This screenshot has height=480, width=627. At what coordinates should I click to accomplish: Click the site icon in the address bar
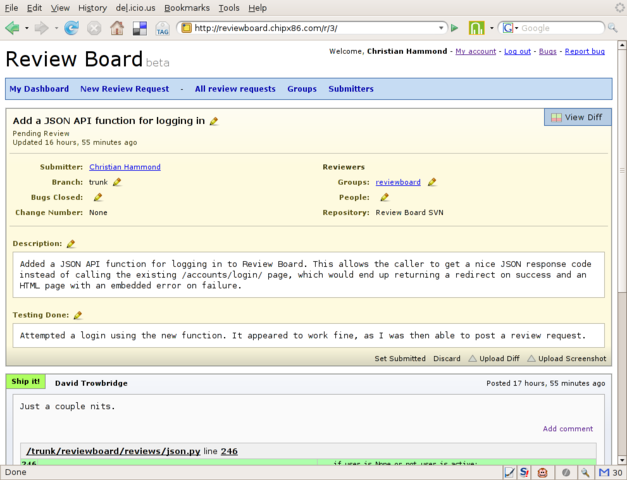pos(186,28)
